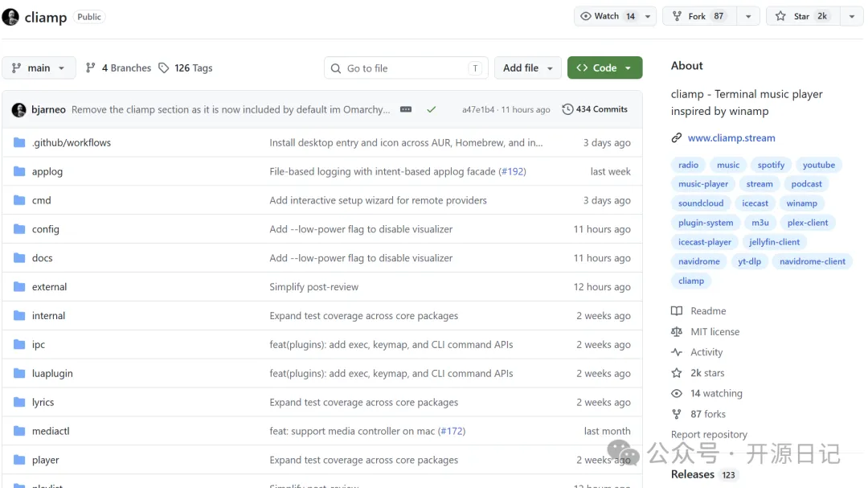Click the luaplugin folder icon
This screenshot has height=488, width=868.
19,373
